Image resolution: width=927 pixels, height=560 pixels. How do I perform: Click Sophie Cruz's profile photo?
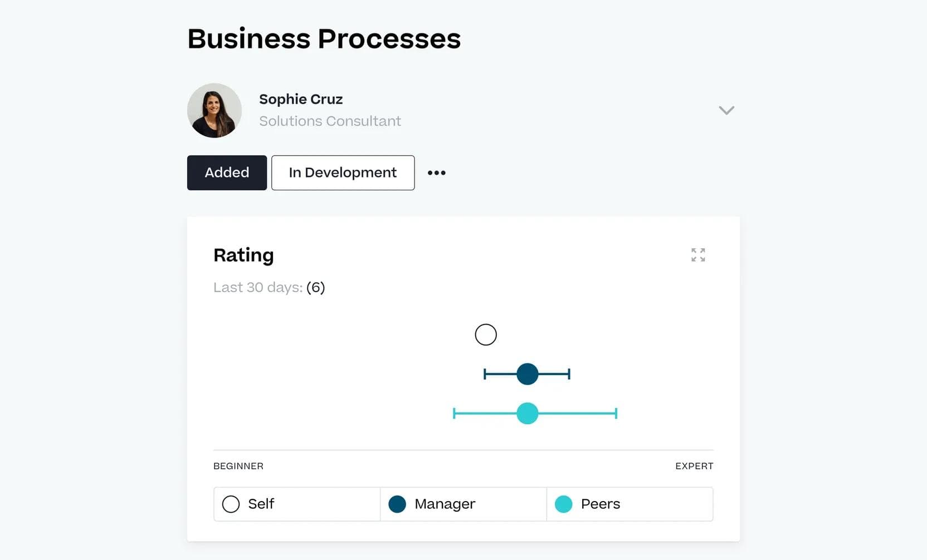[x=214, y=110]
